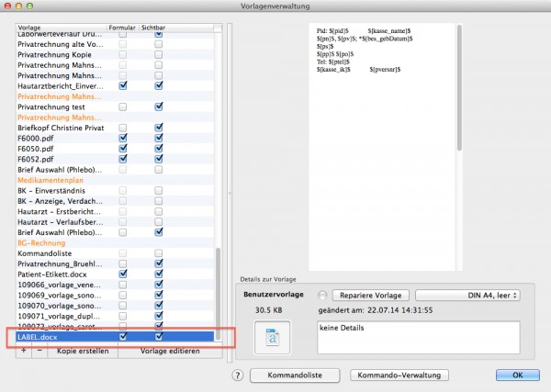Viewport: 551px width, 392px height.
Task: Enable Formular checkbox for Briefkopf Christine Privat
Action: point(123,128)
